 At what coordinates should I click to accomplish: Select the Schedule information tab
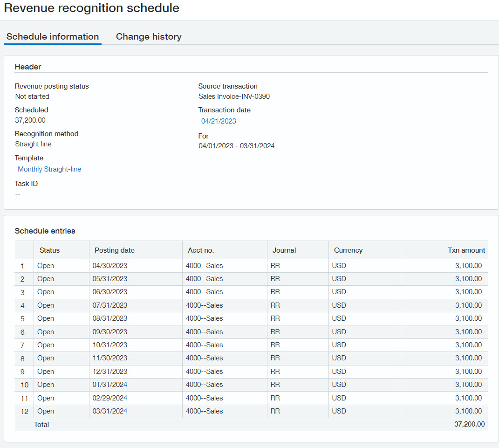pyautogui.click(x=53, y=36)
